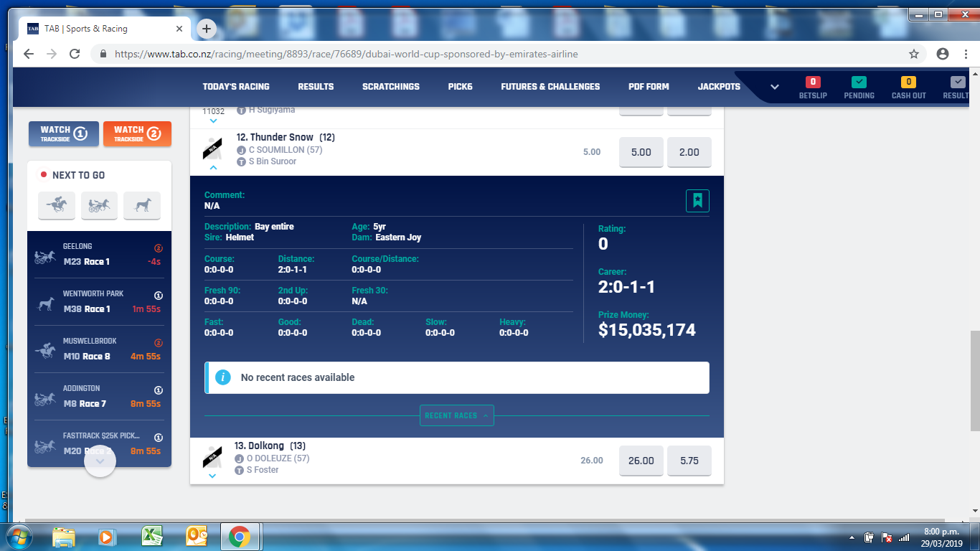
Task: Go back with the browser back arrow
Action: (x=29, y=54)
